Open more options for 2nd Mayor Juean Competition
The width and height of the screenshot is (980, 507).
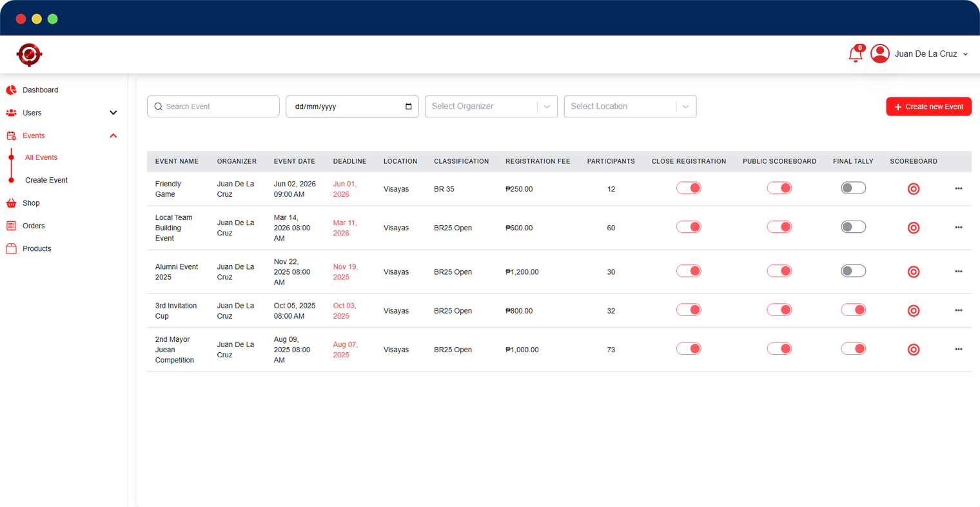click(x=958, y=350)
